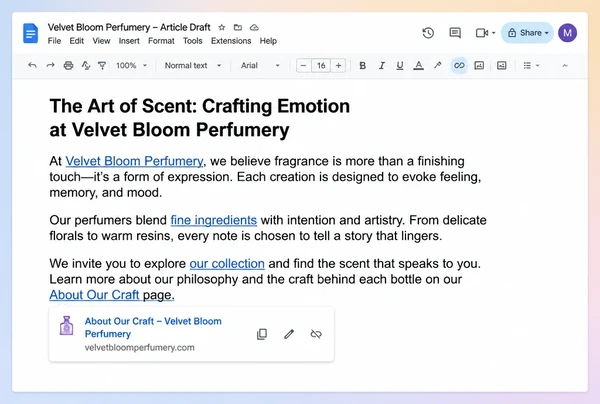Viewport: 600px width, 404px height.
Task: Open the text color picker
Action: click(419, 65)
